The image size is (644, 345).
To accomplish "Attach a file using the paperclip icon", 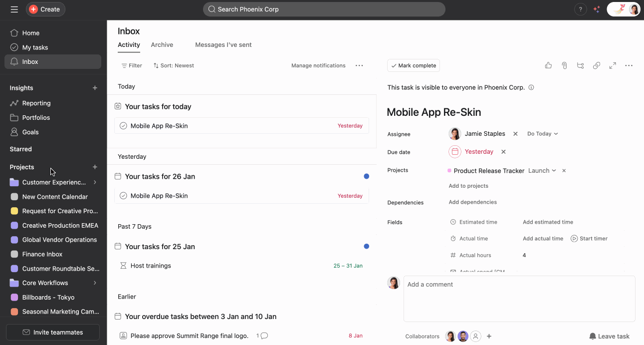I will coord(564,65).
